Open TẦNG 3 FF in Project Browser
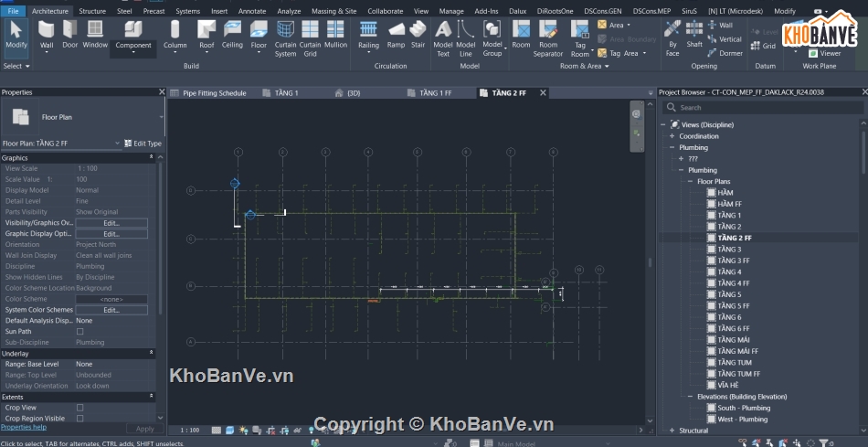The height and width of the screenshot is (447, 868). pos(734,261)
